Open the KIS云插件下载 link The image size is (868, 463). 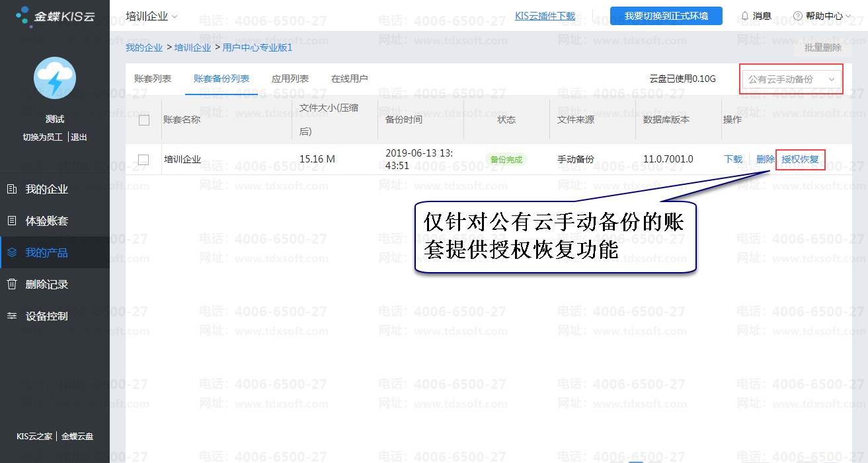[545, 16]
